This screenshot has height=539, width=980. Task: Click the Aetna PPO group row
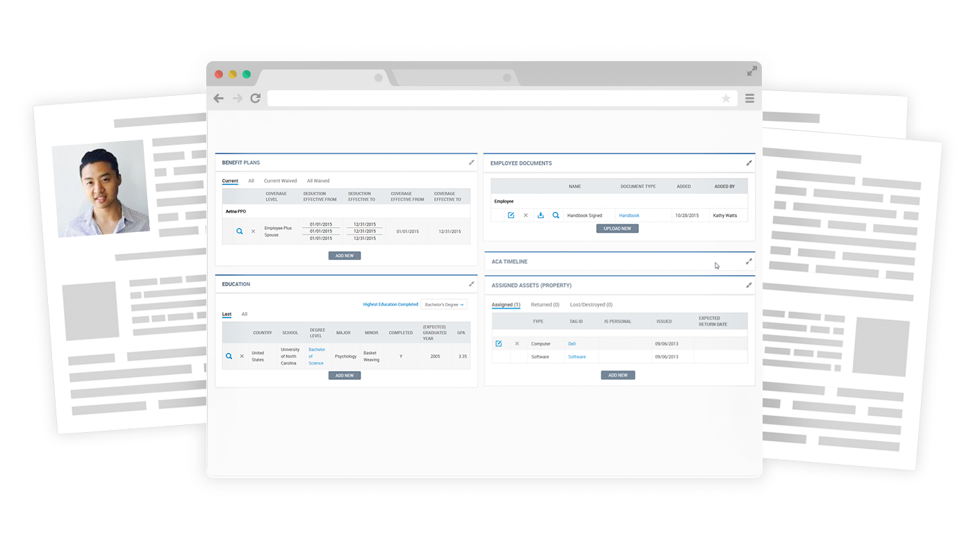346,211
